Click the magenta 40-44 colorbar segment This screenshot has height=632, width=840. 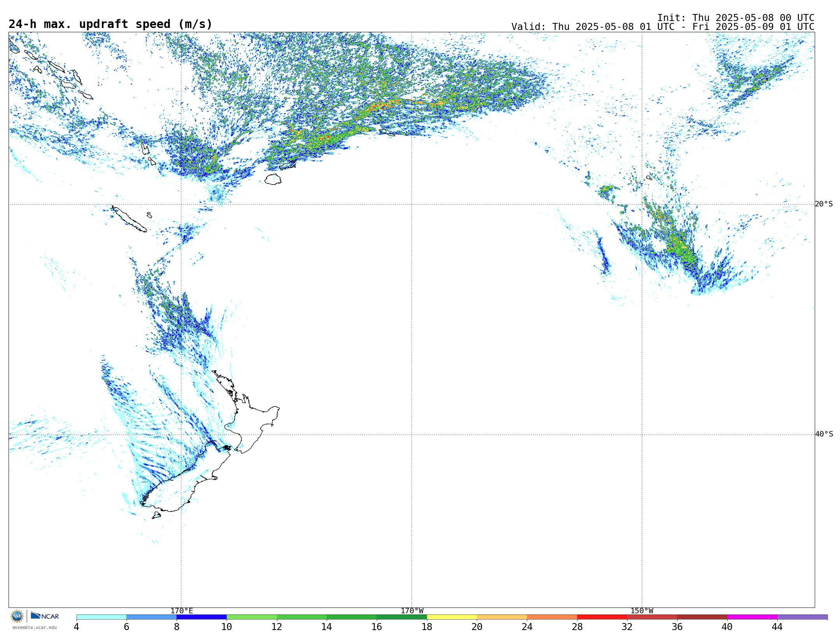coord(752,617)
